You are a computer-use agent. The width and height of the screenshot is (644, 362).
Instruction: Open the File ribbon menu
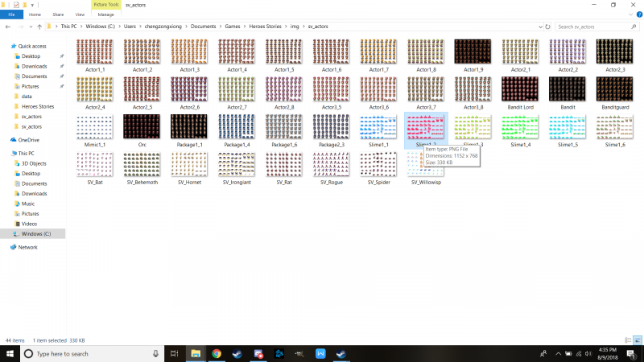11,14
